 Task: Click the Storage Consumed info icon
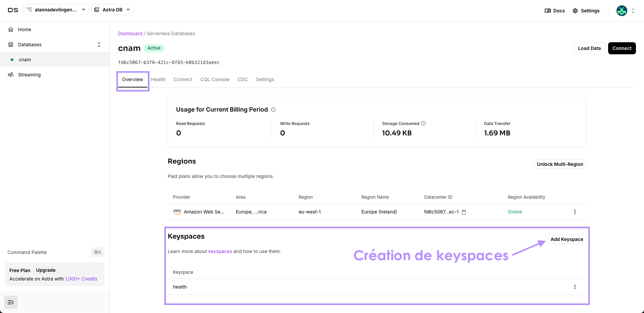click(x=423, y=123)
